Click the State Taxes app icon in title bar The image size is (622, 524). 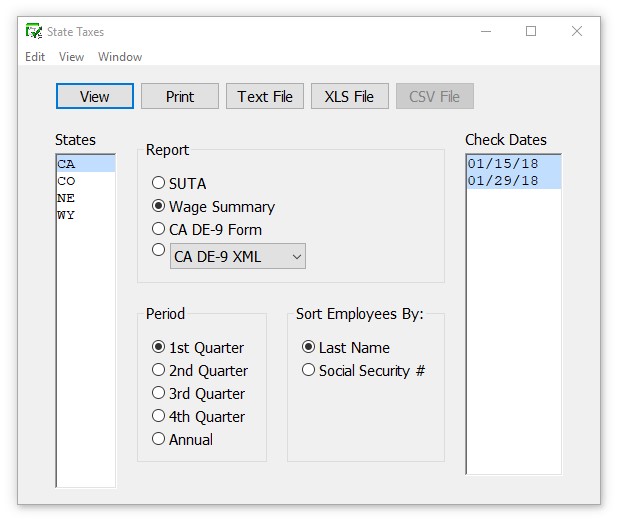(34, 32)
